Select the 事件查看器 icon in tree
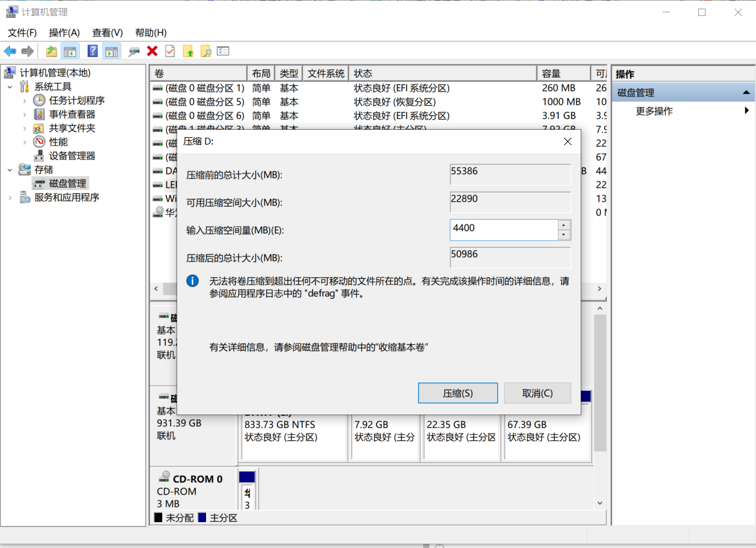Viewport: 756px width, 548px height. pos(39,114)
